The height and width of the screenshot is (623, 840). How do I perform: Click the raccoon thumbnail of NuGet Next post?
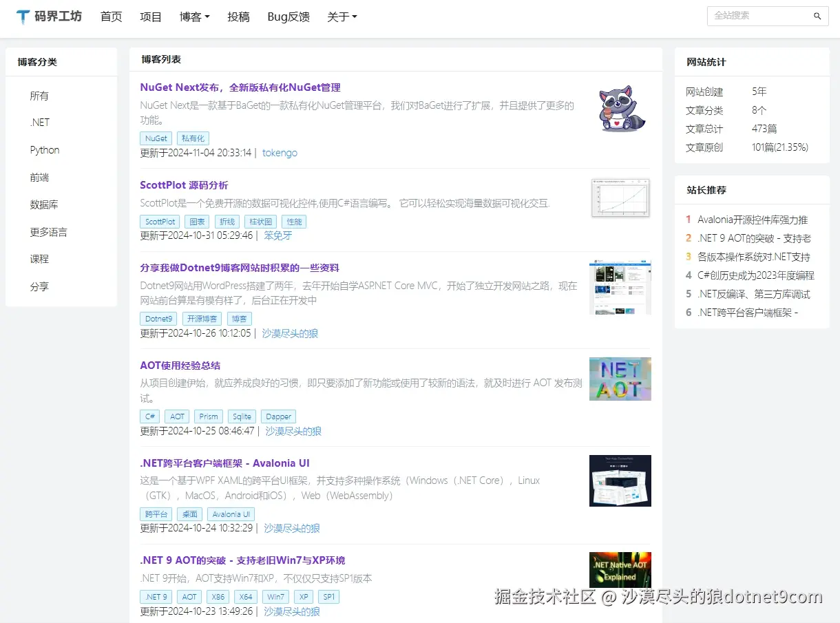(621, 108)
